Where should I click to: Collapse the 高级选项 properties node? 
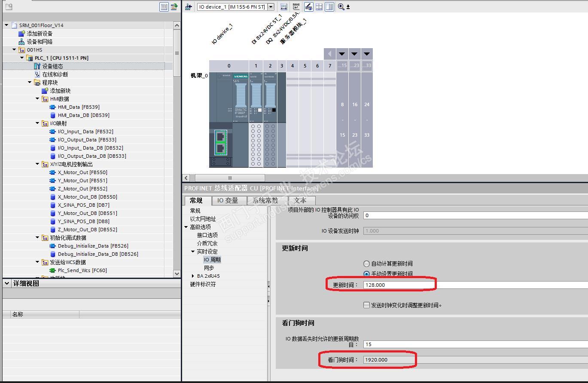(186, 227)
